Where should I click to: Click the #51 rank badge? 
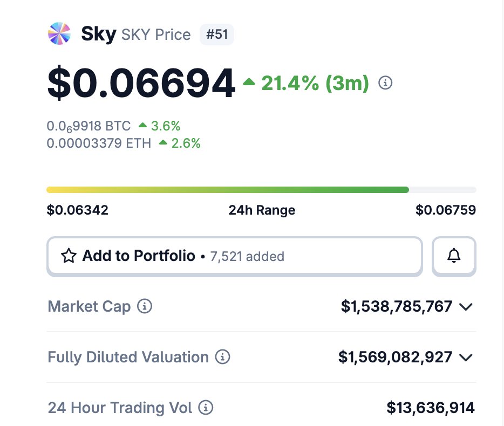click(x=217, y=35)
